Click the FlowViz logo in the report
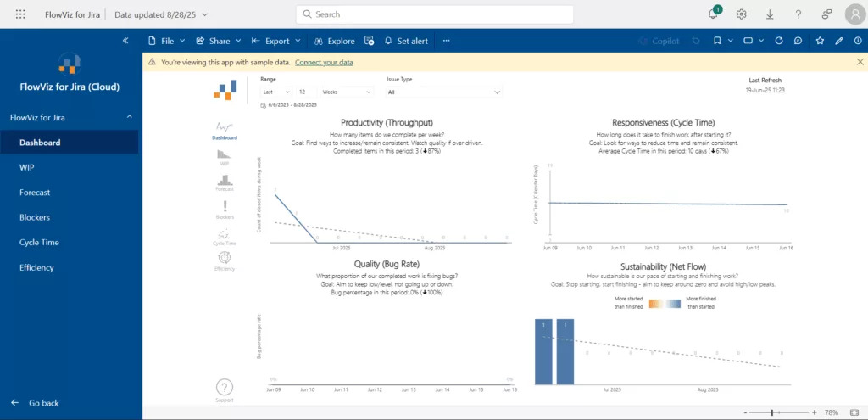Viewport: 868px width, 420px height. (225, 90)
